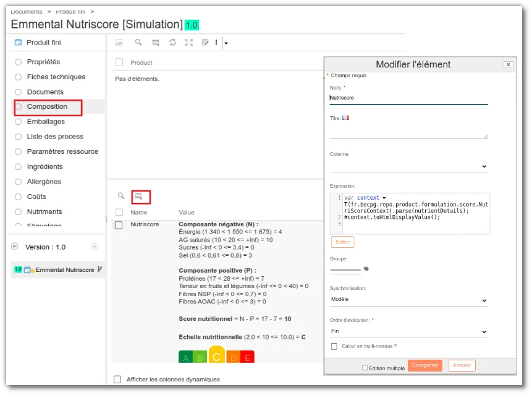Refresh the list with the circular arrows icon
The width and height of the screenshot is (532, 395).
pos(172,43)
